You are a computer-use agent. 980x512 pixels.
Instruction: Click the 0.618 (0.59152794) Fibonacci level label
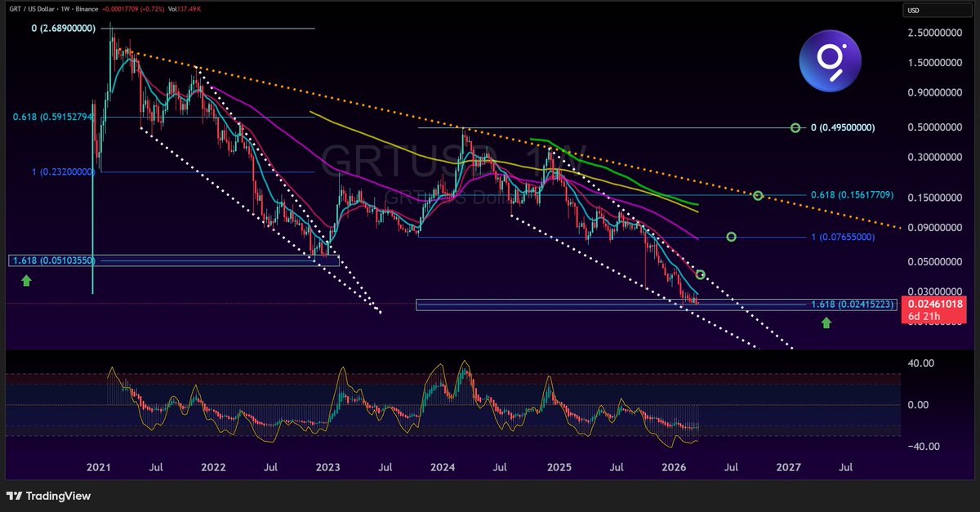pos(53,118)
